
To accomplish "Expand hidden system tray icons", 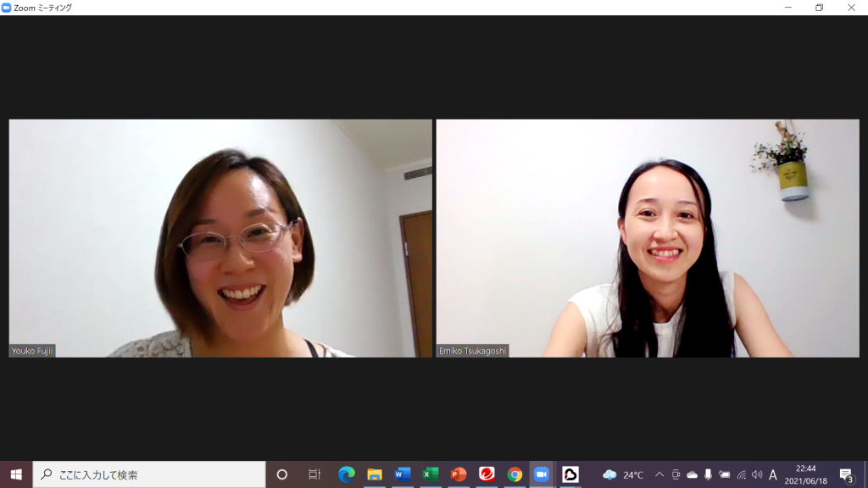I will (x=659, y=474).
